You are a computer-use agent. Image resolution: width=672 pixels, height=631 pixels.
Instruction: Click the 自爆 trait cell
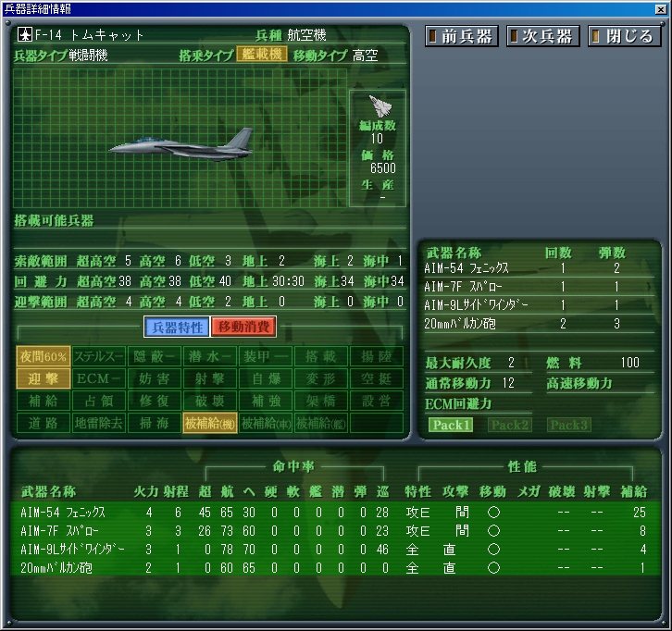coord(266,378)
